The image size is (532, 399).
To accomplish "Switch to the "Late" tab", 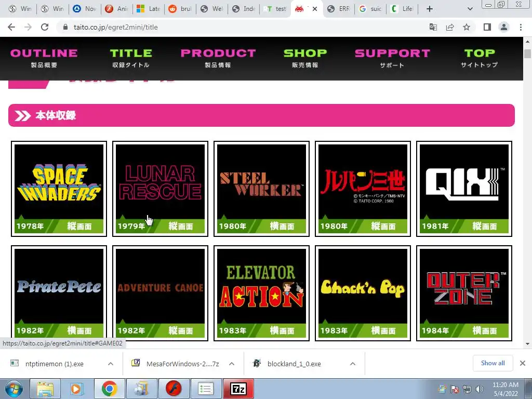I will [148, 9].
